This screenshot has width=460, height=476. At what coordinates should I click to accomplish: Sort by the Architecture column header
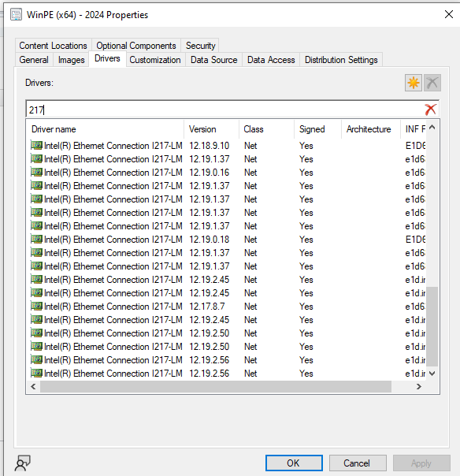[x=371, y=129]
